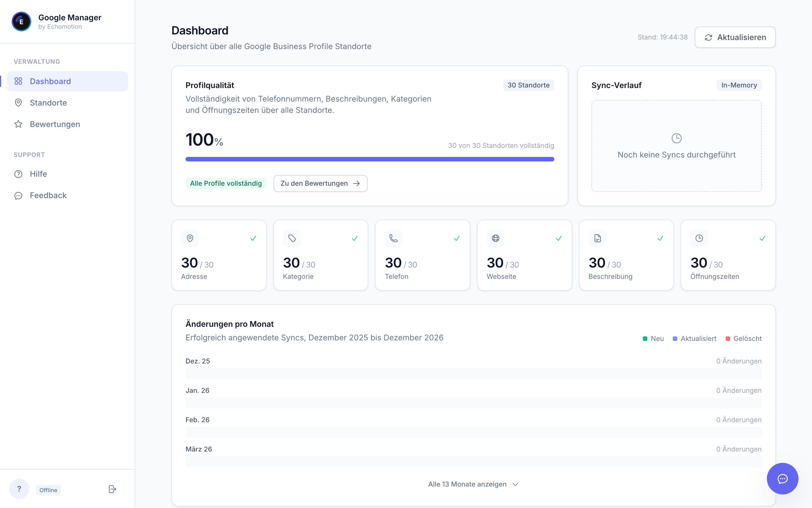Click the 100% quality value

(x=204, y=140)
